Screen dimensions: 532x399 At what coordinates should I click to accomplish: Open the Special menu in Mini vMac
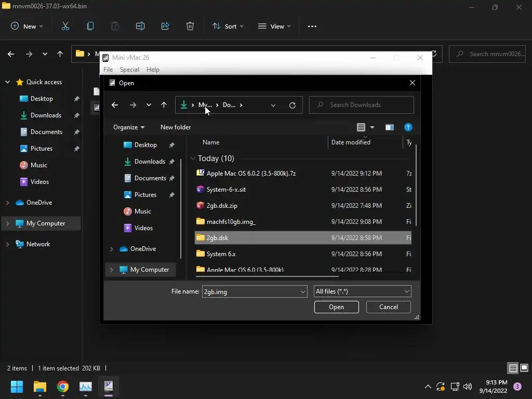pos(129,70)
